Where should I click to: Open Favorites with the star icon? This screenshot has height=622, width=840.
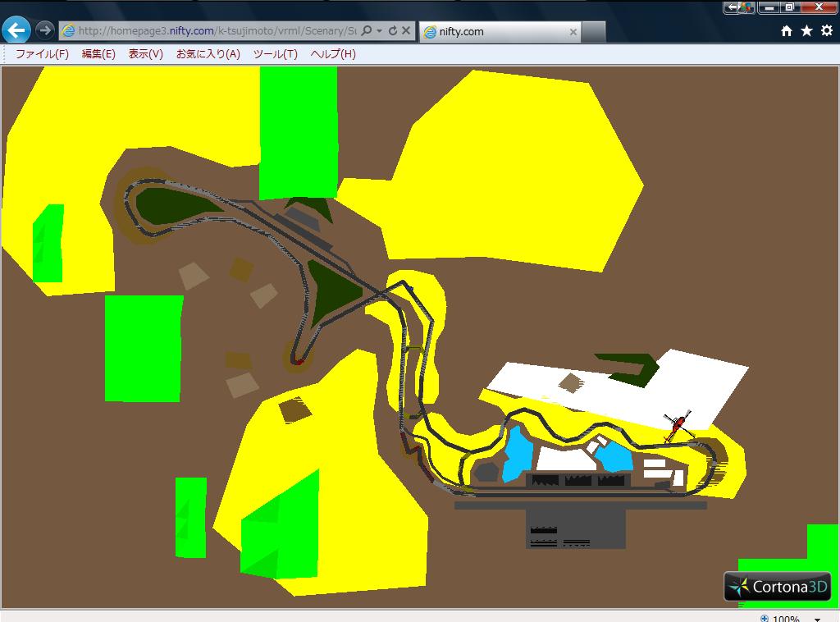806,31
